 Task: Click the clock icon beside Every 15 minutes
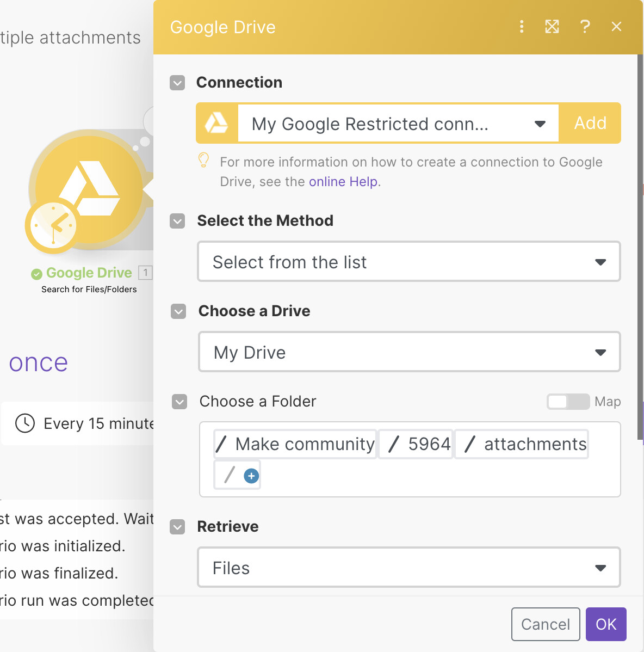click(x=25, y=423)
